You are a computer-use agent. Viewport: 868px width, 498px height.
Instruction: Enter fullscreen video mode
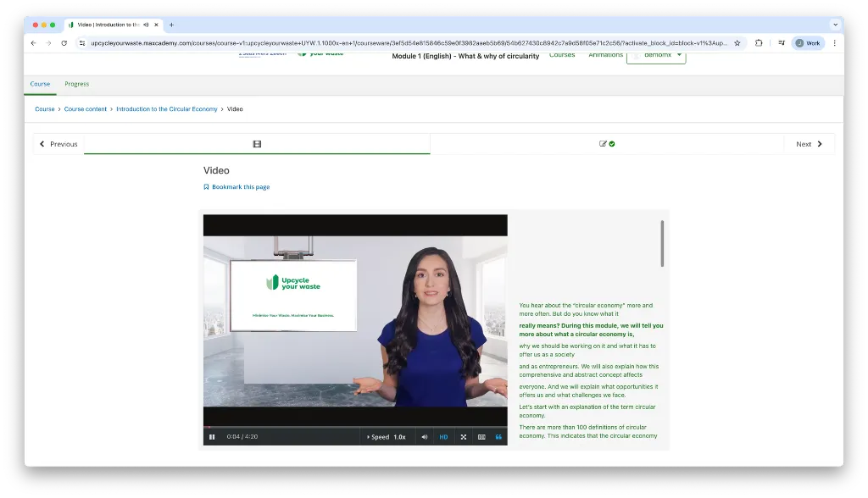(x=464, y=437)
